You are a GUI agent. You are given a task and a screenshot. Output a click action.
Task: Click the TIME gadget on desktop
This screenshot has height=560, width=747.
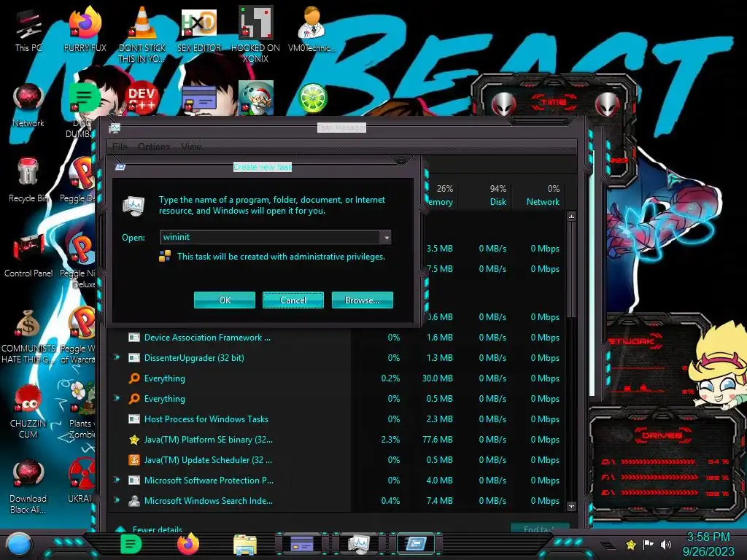(555, 102)
